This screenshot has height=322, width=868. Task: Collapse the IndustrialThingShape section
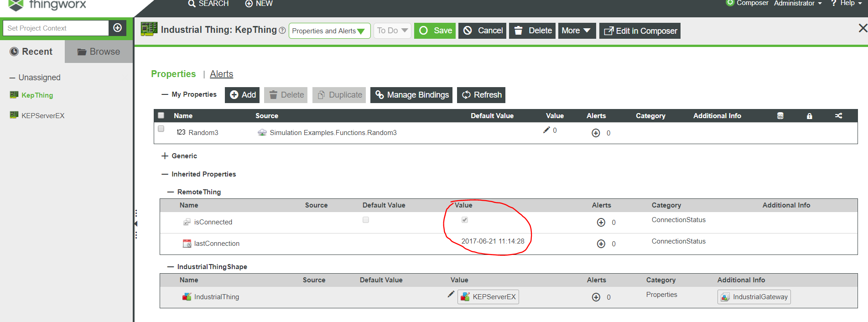click(x=171, y=267)
